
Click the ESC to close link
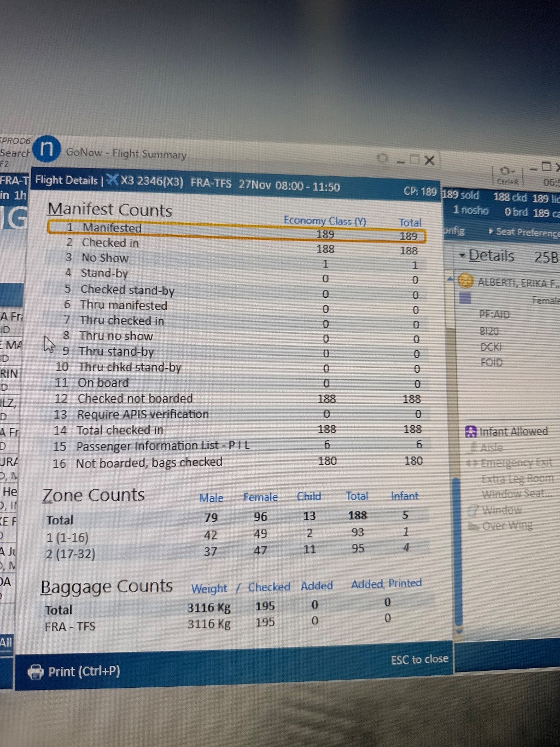[419, 659]
